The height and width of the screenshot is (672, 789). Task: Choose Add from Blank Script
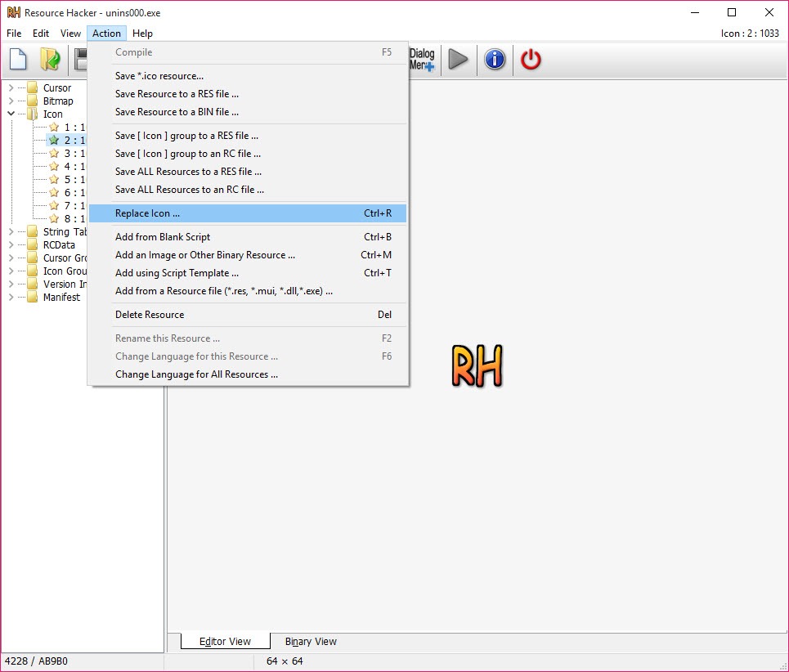[x=248, y=237]
